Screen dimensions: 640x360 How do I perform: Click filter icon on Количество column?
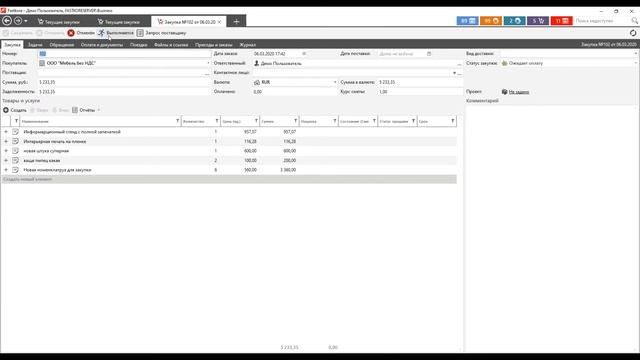pos(217,121)
